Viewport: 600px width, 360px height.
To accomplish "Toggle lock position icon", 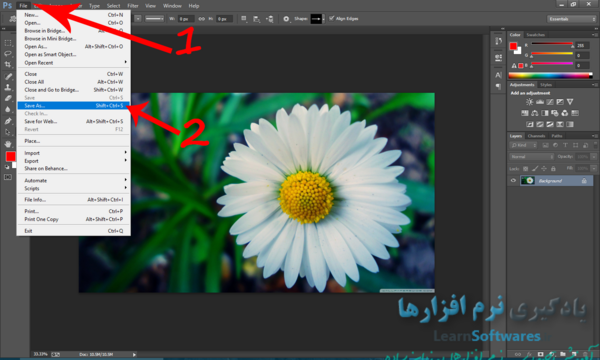I will (544, 169).
